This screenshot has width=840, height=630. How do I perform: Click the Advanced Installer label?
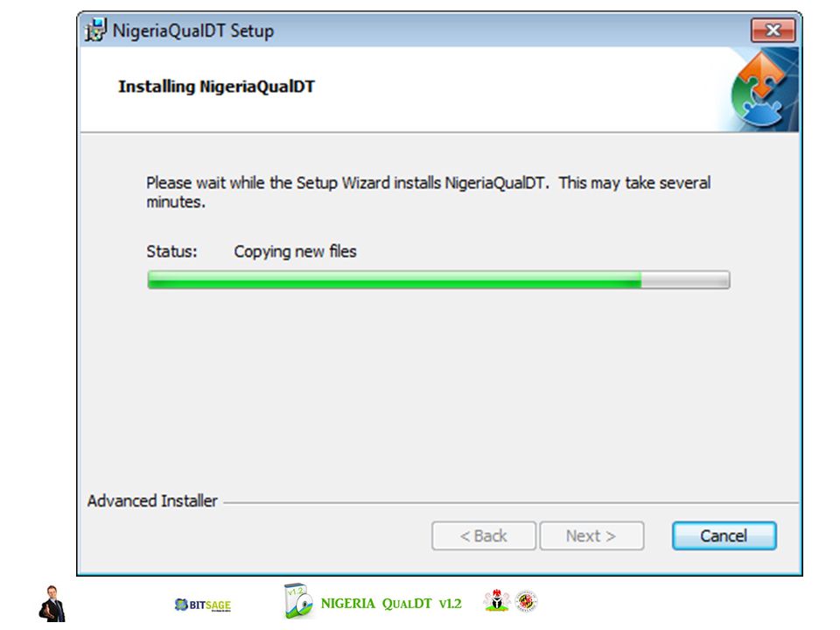152,500
